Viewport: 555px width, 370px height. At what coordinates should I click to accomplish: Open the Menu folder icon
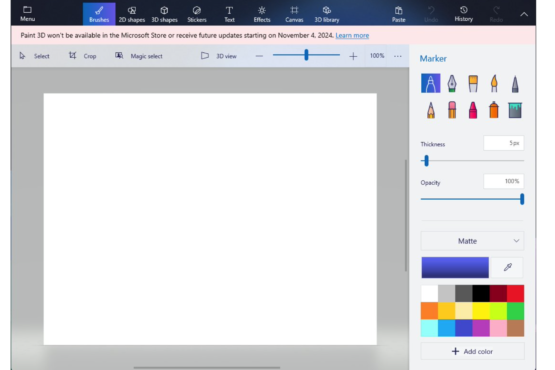[x=27, y=10]
